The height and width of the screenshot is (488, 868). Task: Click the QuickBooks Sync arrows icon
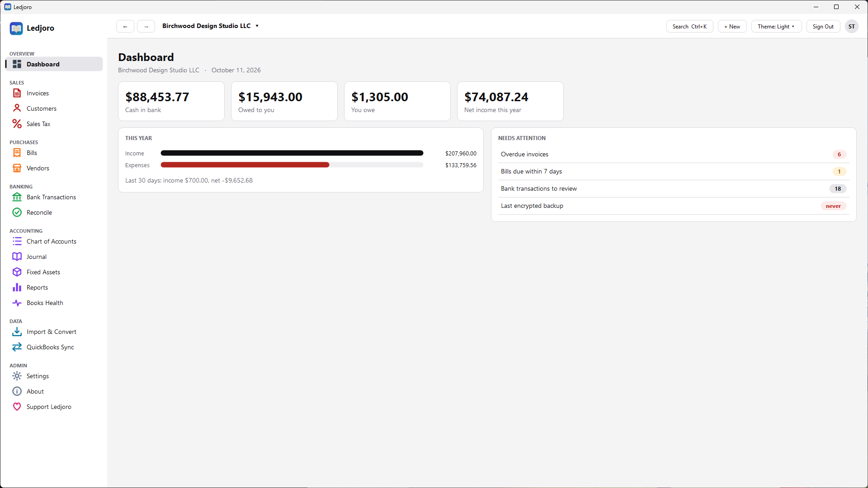(17, 347)
